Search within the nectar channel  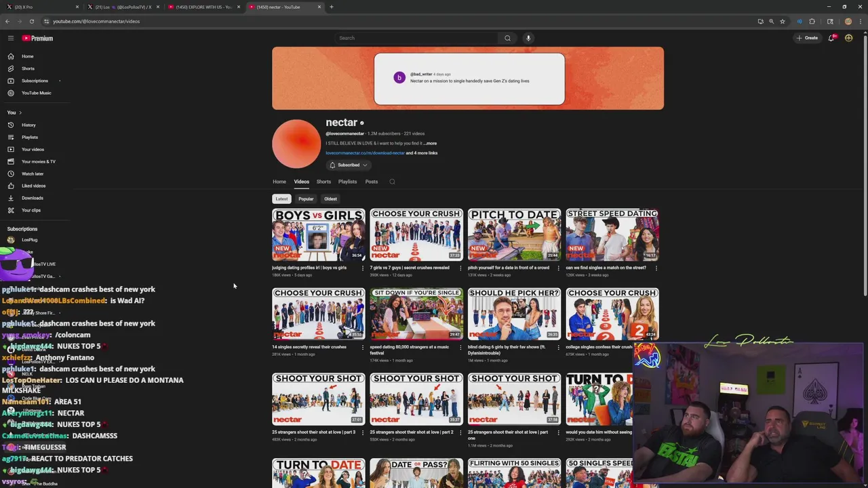click(392, 182)
